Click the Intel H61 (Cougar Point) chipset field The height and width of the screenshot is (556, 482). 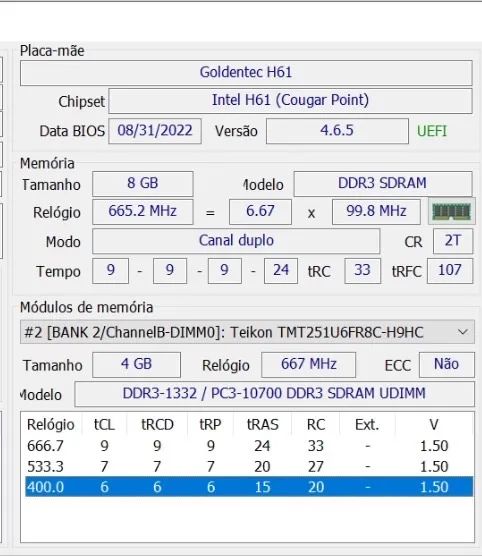(x=290, y=101)
